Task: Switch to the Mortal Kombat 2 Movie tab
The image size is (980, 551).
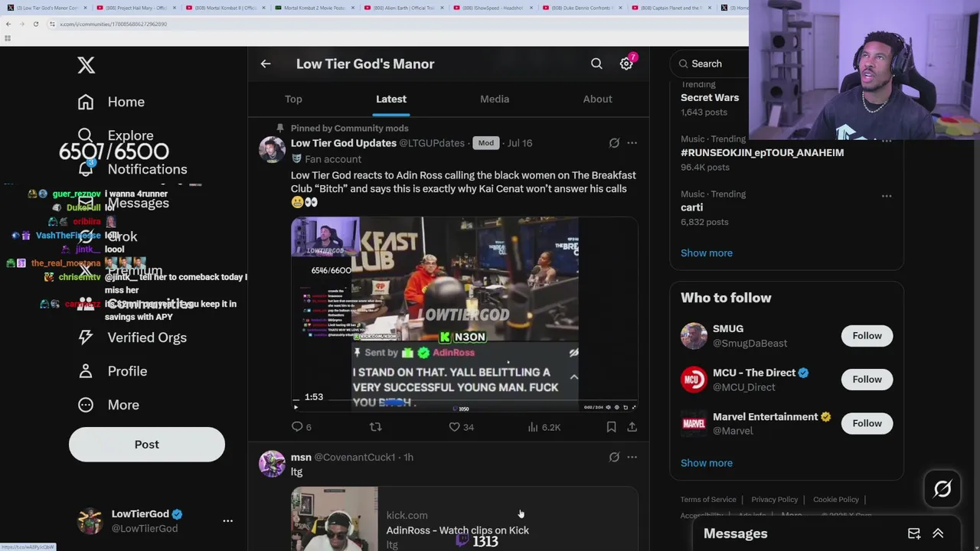Action: (313, 8)
